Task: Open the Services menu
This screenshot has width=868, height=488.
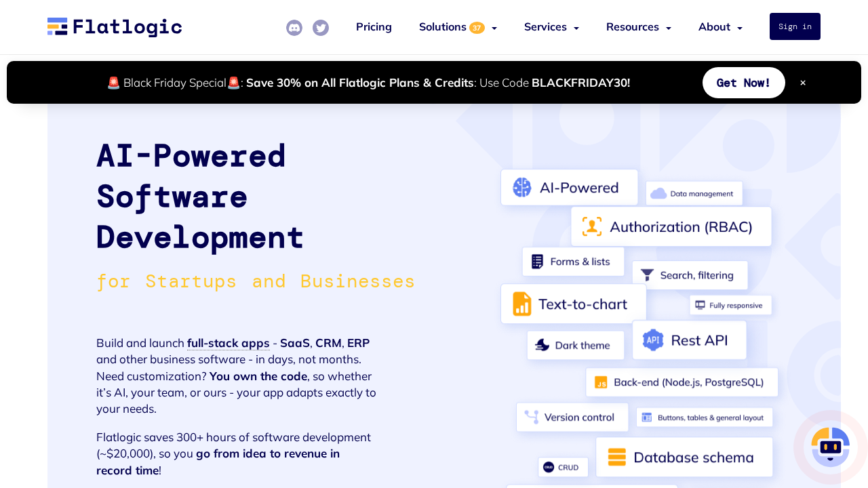Action: coord(551,27)
